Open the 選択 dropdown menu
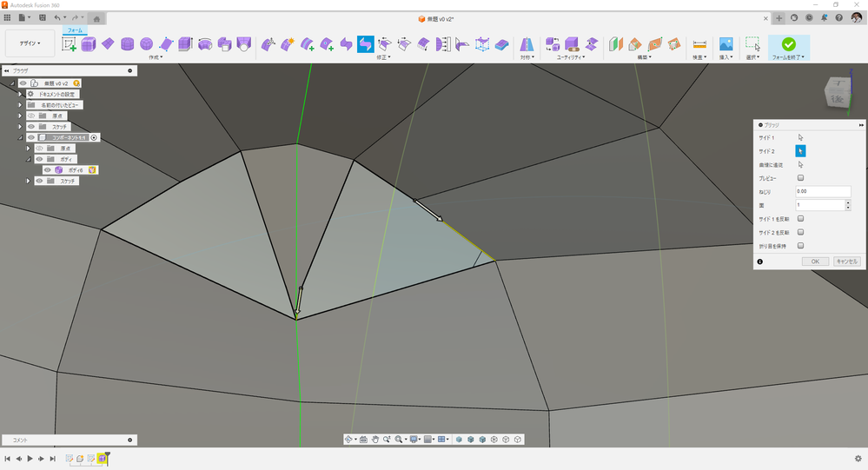Screen dimensions: 868x470 pyautogui.click(x=752, y=57)
